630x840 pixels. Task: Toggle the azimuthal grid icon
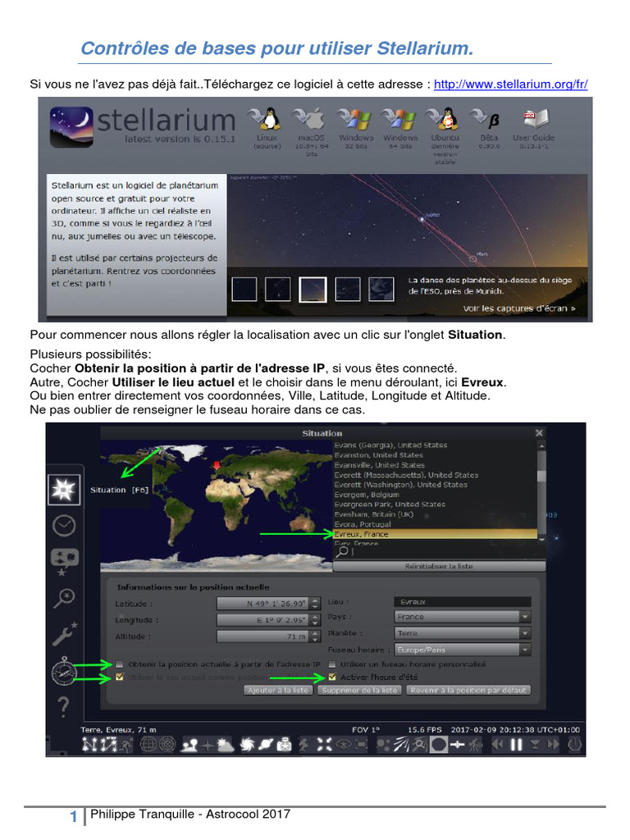click(167, 744)
